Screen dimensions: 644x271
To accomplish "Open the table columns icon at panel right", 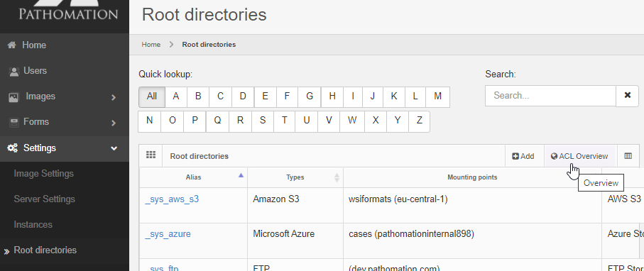I will point(628,156).
